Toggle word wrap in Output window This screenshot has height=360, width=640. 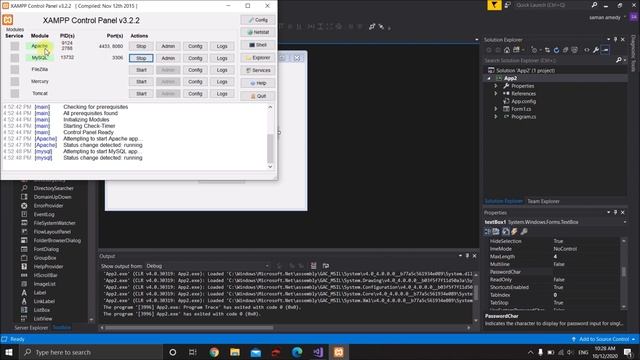point(326,266)
